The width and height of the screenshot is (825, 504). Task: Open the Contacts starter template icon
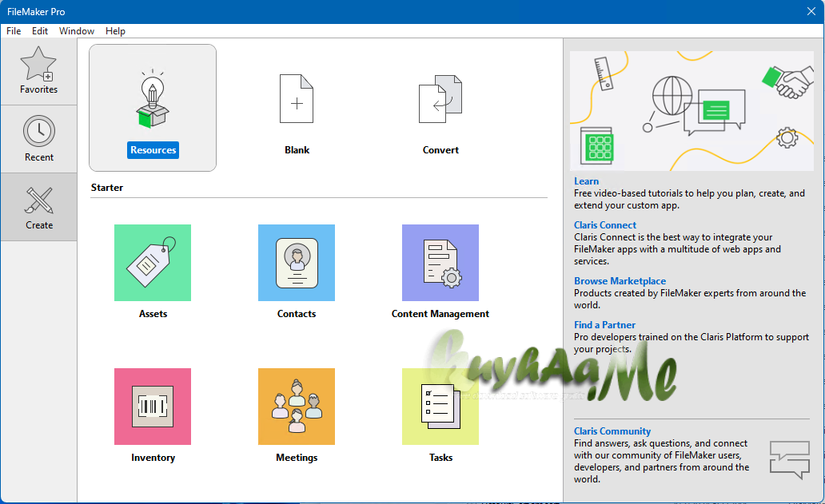click(297, 263)
